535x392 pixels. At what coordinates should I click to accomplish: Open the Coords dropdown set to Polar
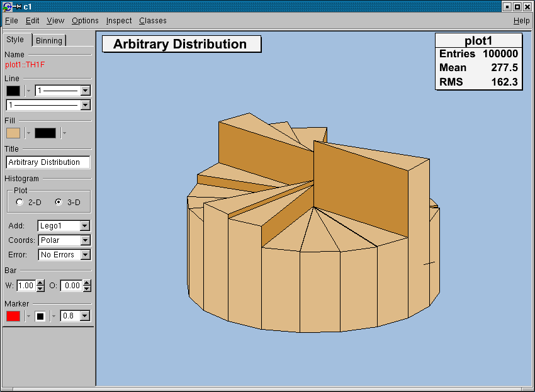pos(85,240)
